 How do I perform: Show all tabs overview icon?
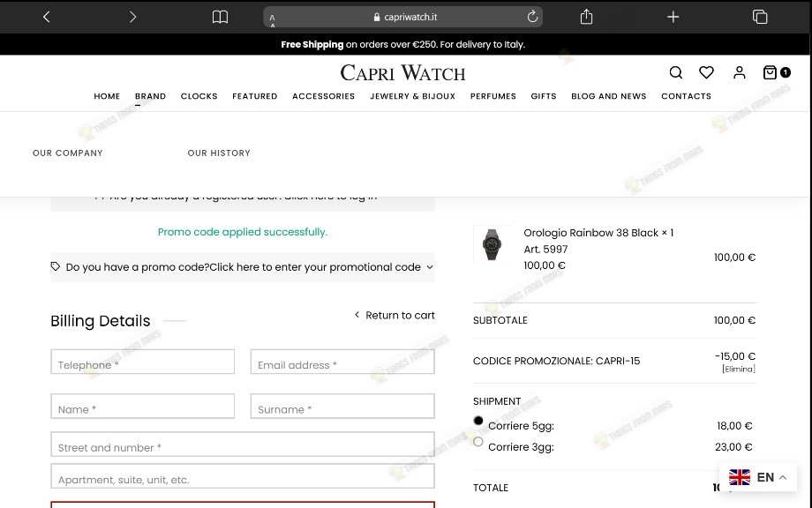pyautogui.click(x=760, y=17)
